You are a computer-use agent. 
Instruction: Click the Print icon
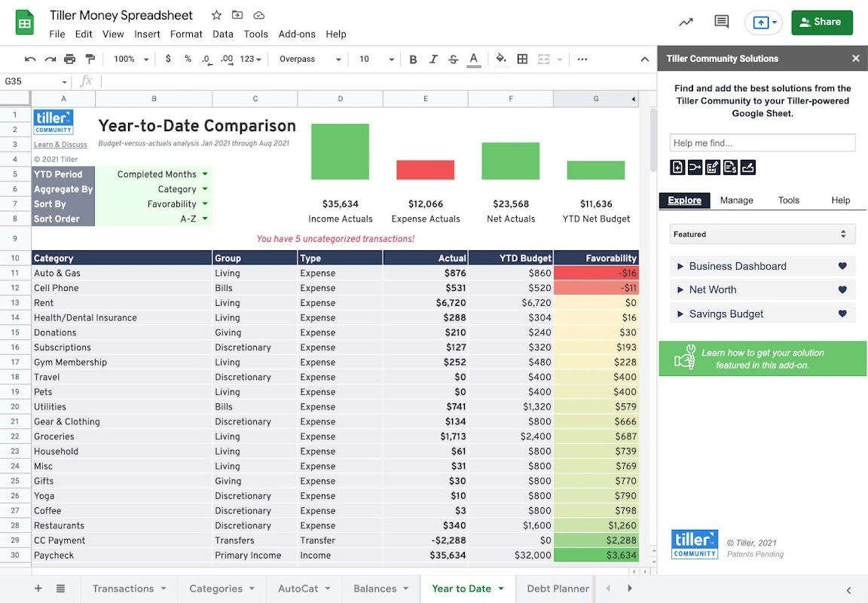69,59
